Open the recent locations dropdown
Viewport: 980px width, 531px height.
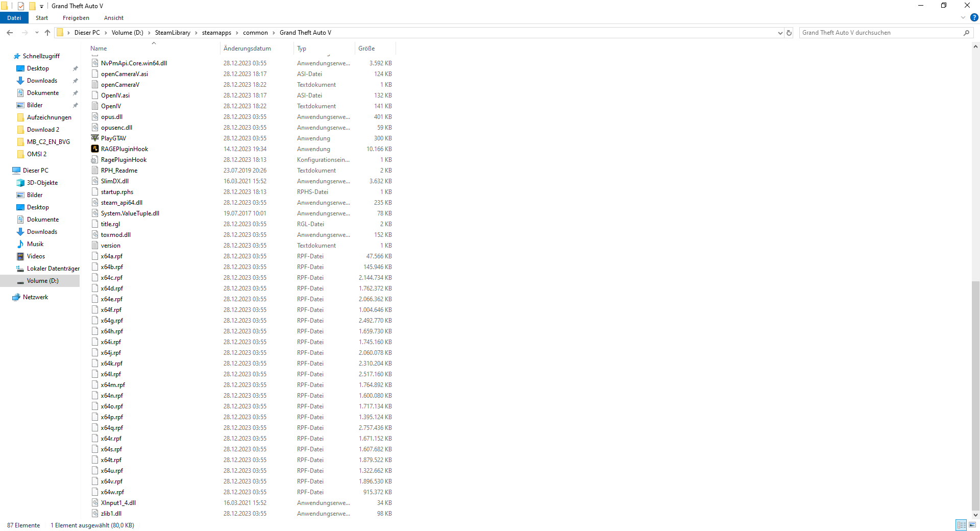coord(37,33)
